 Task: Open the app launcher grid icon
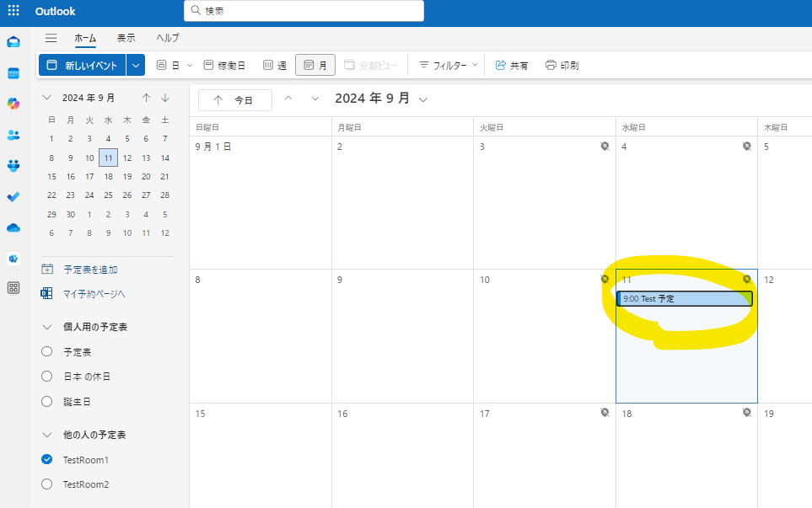pos(13,10)
